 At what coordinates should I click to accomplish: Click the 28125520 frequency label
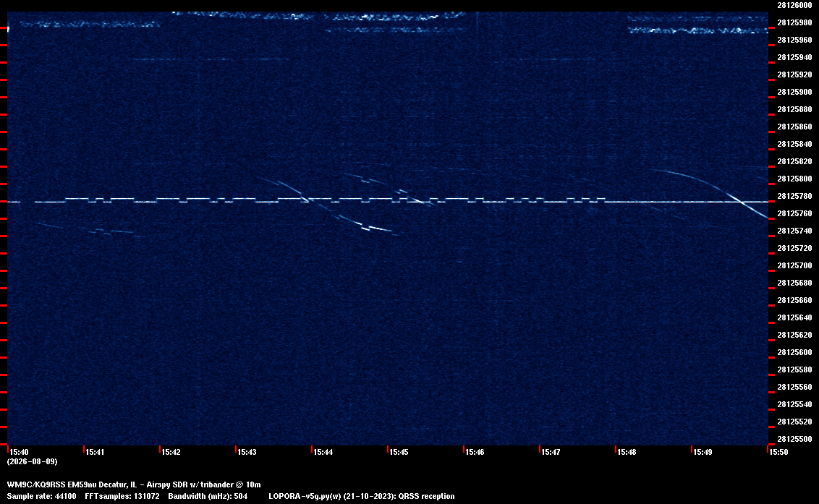(x=794, y=422)
